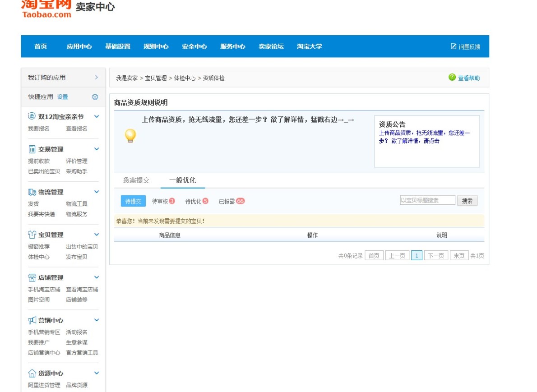Click the 店铺管理 shop icon
Screen dimensions: 537x392
click(32, 278)
